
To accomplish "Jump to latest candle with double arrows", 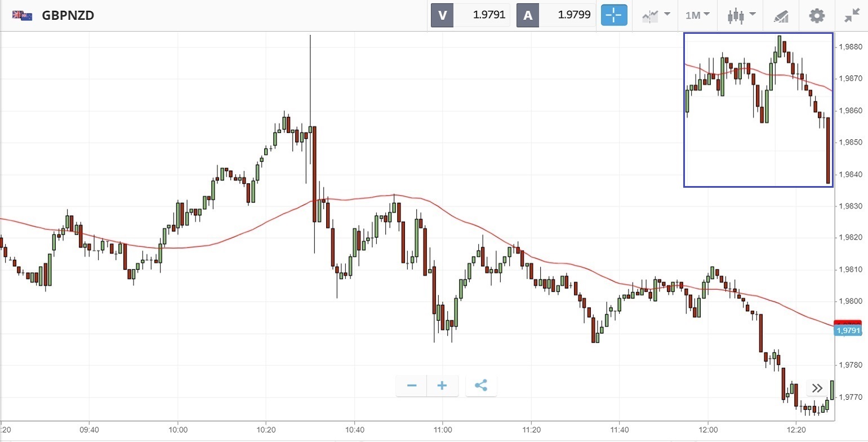I will pyautogui.click(x=817, y=388).
